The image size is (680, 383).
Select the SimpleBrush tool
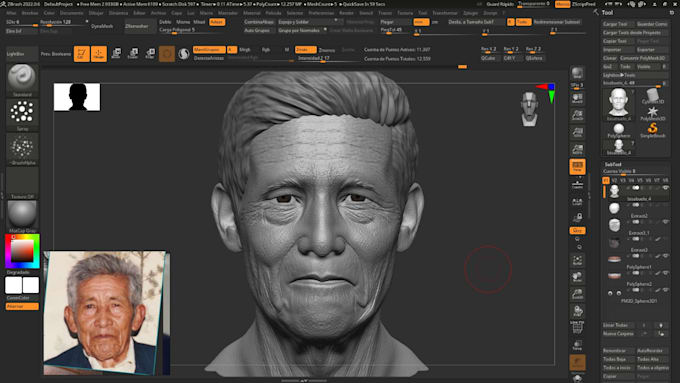652,130
